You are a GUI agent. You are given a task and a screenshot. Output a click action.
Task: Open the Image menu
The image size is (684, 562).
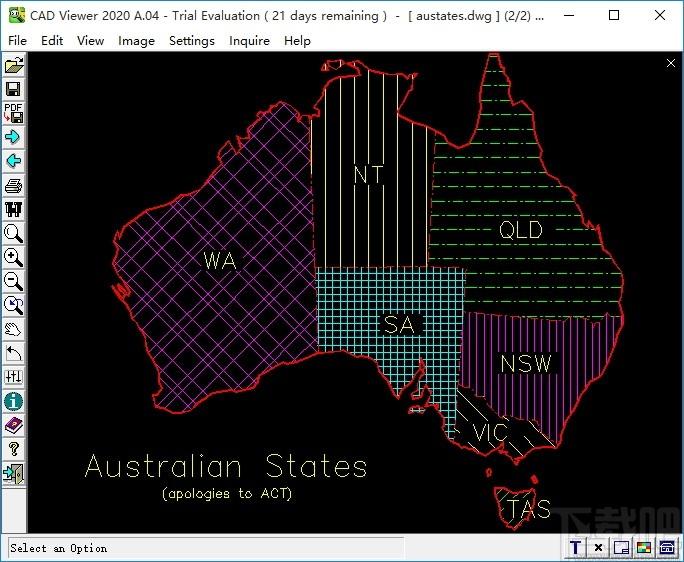(x=136, y=41)
